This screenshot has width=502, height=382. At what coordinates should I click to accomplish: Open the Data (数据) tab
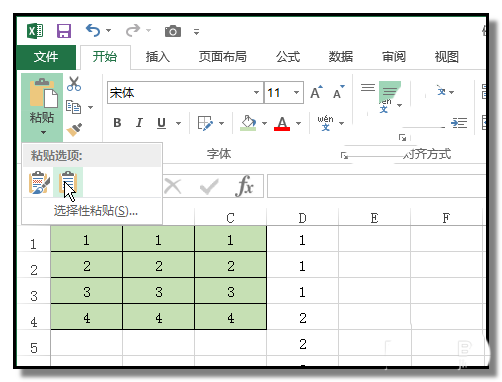click(x=341, y=57)
